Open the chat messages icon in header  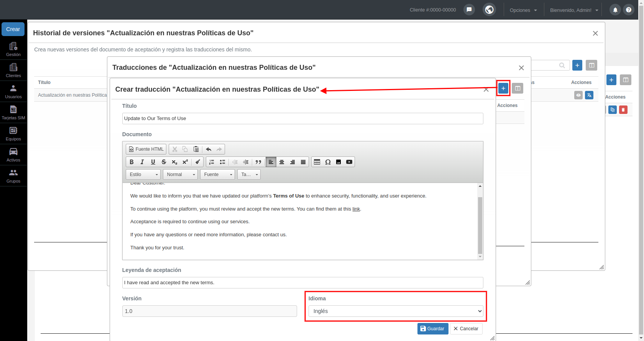469,10
